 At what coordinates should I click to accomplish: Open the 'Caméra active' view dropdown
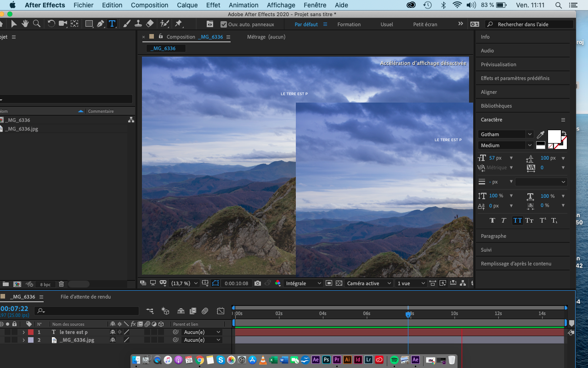pos(367,283)
